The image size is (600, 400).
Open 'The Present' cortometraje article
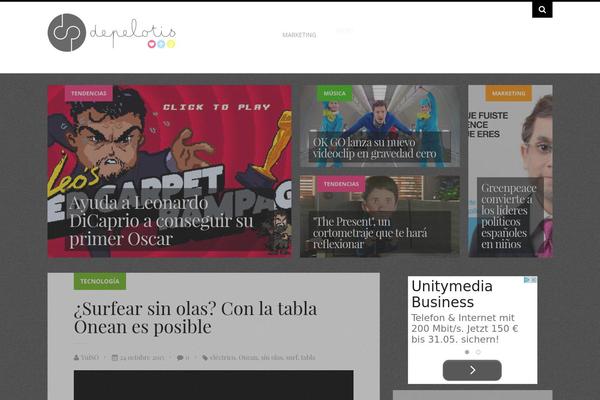370,233
